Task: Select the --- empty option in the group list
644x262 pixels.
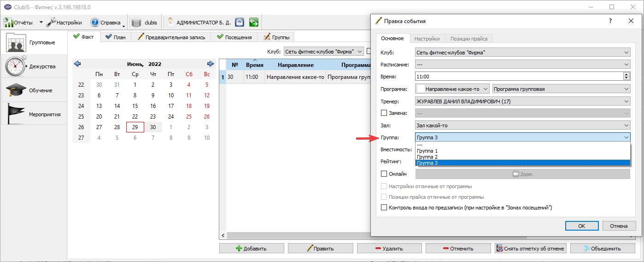Action: 522,145
